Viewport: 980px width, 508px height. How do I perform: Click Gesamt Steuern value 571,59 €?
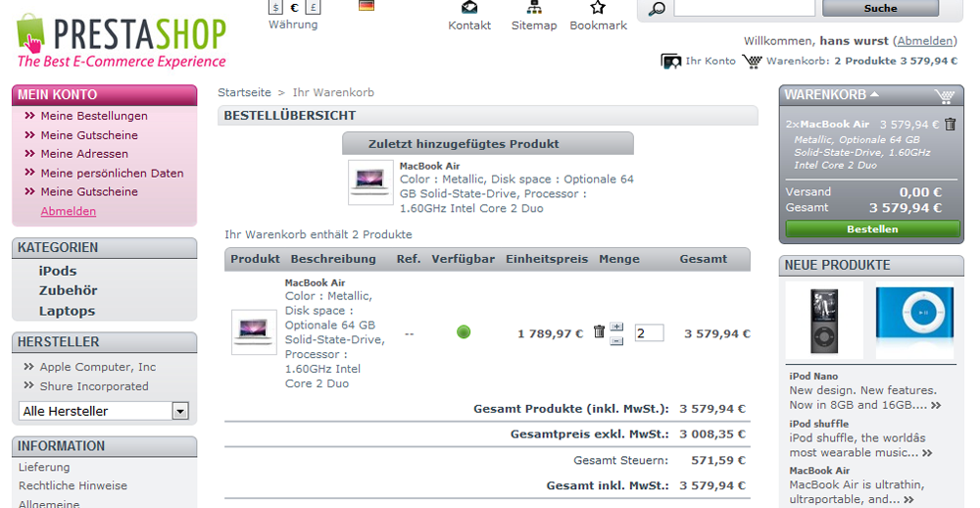click(x=718, y=461)
